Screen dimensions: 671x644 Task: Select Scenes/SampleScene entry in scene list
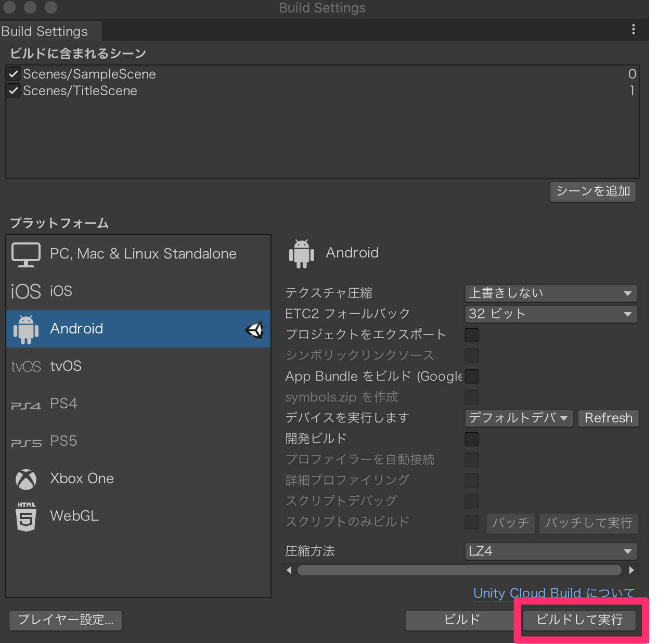322,74
